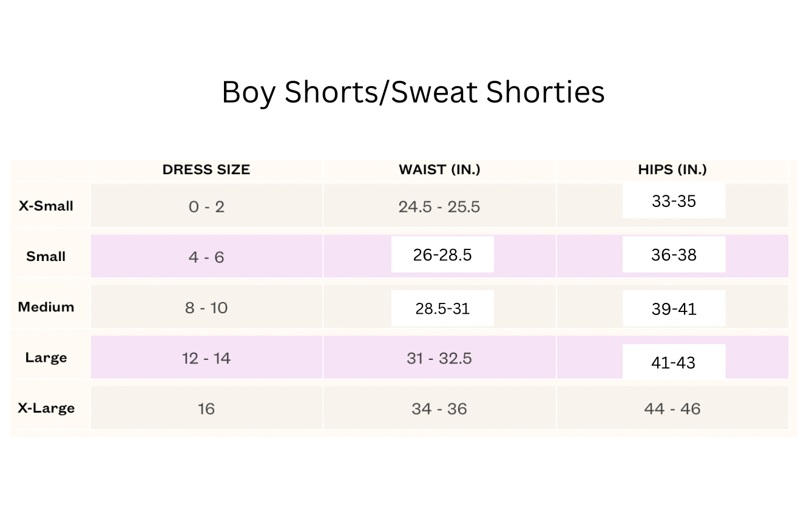Click the X-Large dress size 16 cell

click(x=206, y=408)
